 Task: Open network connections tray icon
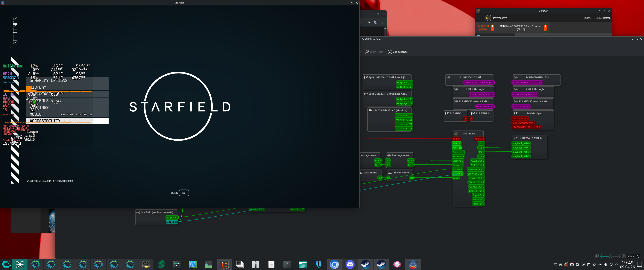(611, 264)
